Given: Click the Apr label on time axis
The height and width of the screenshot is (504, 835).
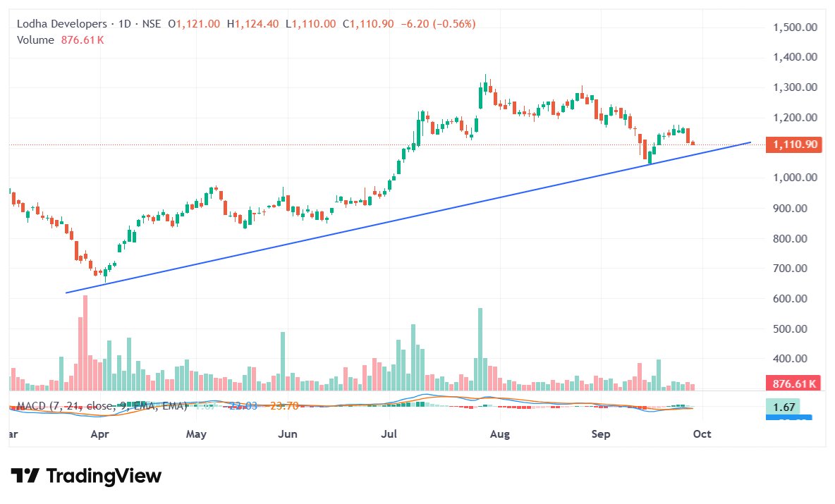Looking at the screenshot, I should click(99, 434).
